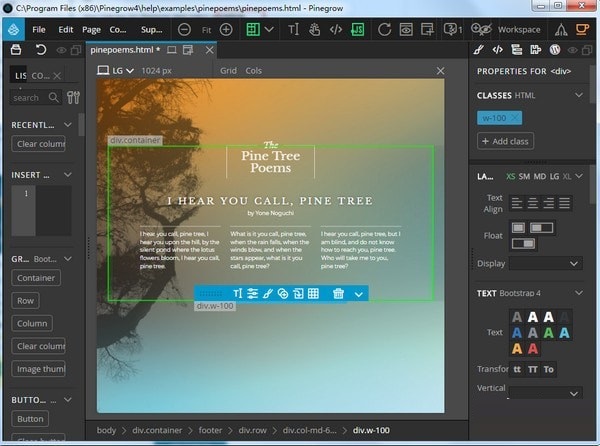Click the puzzle piece actions icon
The width and height of the screenshot is (600, 446).
pyautogui.click(x=535, y=50)
